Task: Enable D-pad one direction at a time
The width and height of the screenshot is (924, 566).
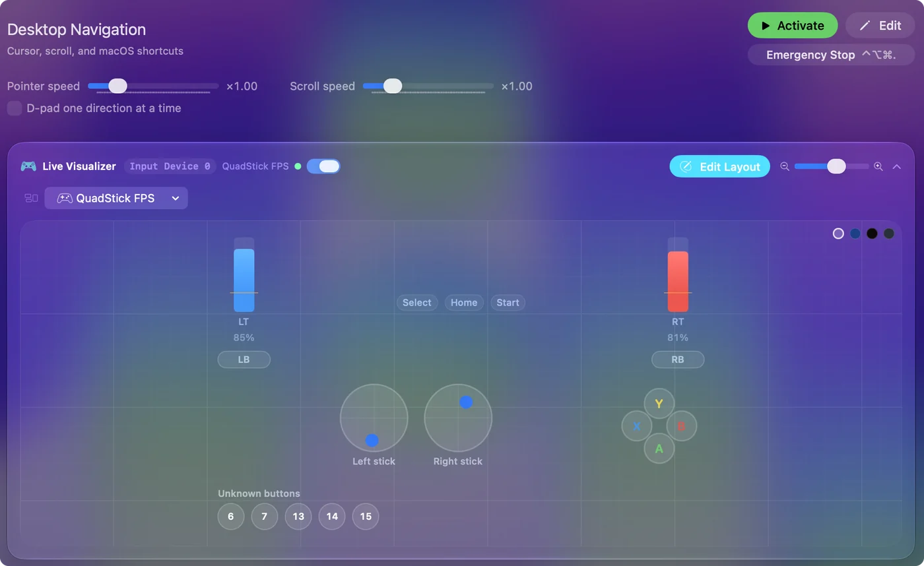Action: (x=15, y=108)
